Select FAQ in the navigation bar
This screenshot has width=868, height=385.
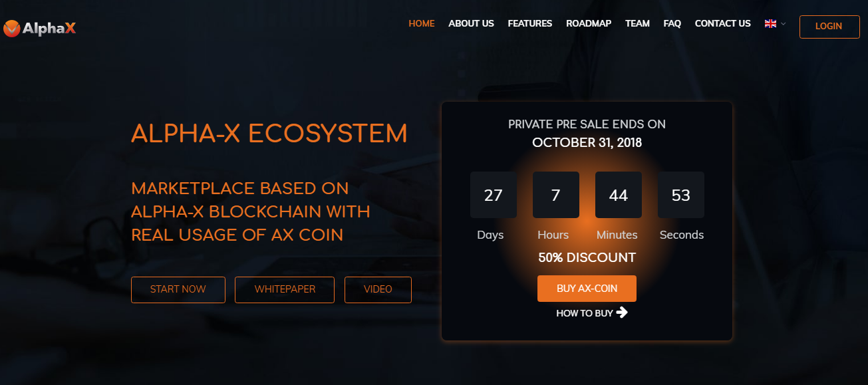point(672,23)
